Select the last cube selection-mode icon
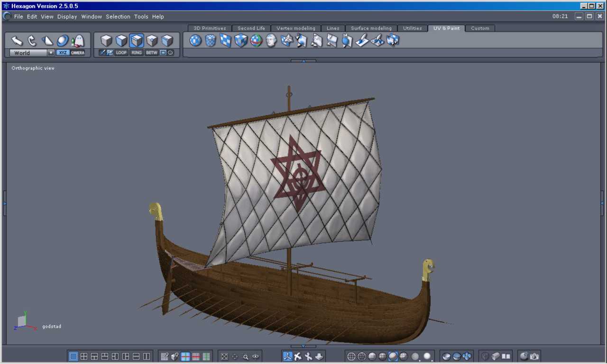 tap(167, 41)
